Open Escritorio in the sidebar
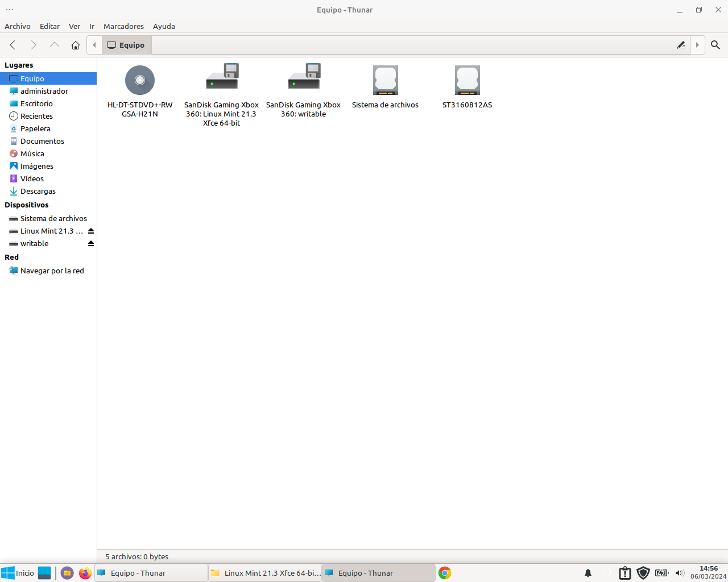 coord(48,103)
